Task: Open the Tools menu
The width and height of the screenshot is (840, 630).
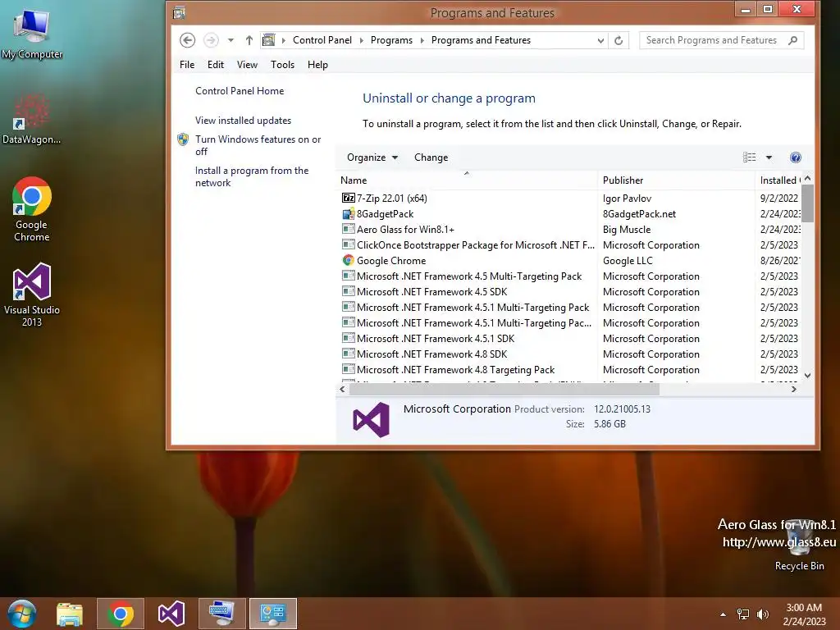Action: coord(282,65)
